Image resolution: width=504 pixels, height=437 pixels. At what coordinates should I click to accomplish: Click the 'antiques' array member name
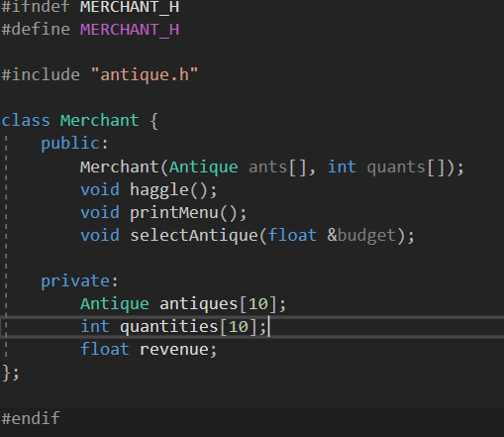(x=198, y=304)
